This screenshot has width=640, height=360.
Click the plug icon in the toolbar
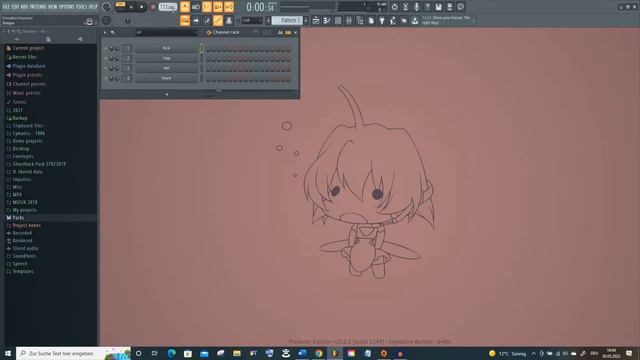382,20
